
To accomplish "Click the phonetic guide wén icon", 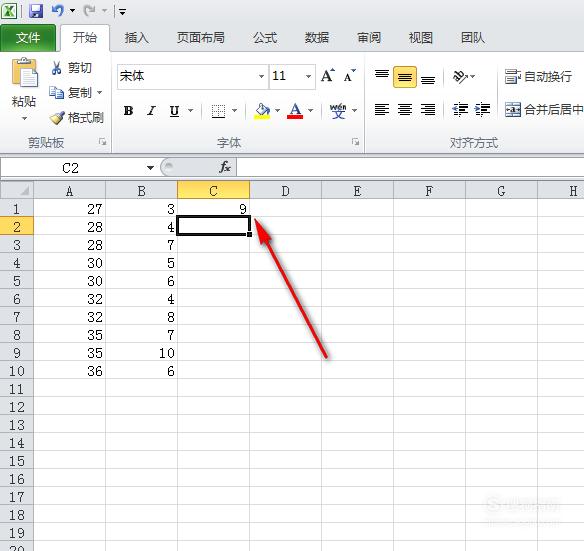I will (338, 111).
